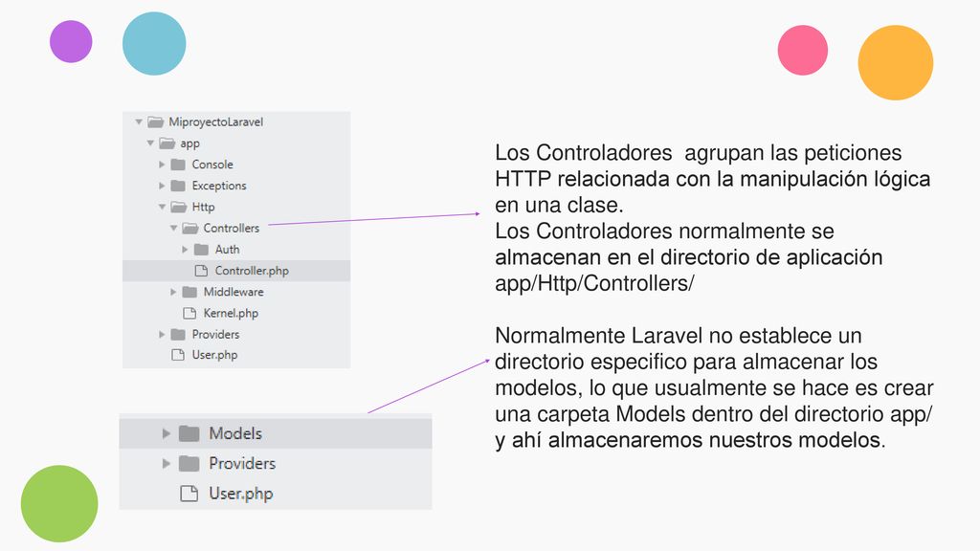Open the Kernel.php file name
This screenshot has width=980, height=551.
231,313
